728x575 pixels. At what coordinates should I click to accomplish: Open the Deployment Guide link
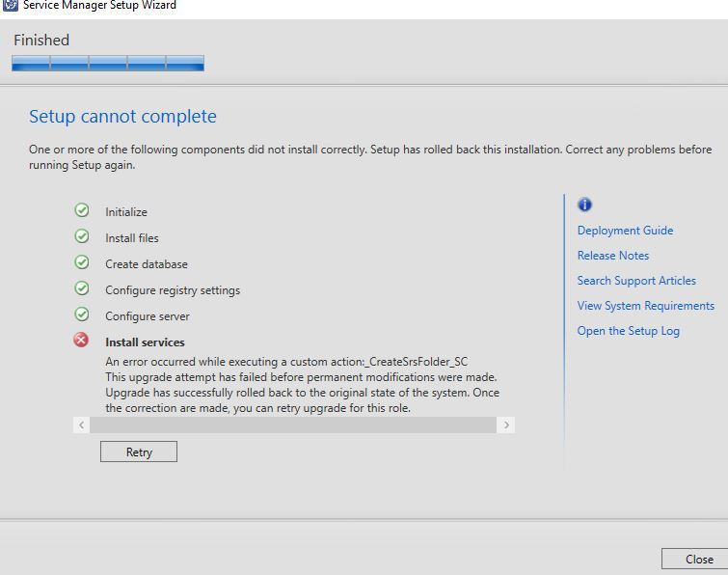625,231
